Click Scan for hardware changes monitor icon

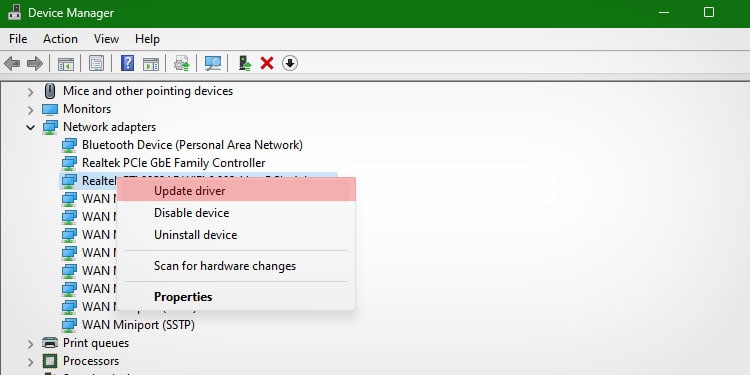(213, 63)
